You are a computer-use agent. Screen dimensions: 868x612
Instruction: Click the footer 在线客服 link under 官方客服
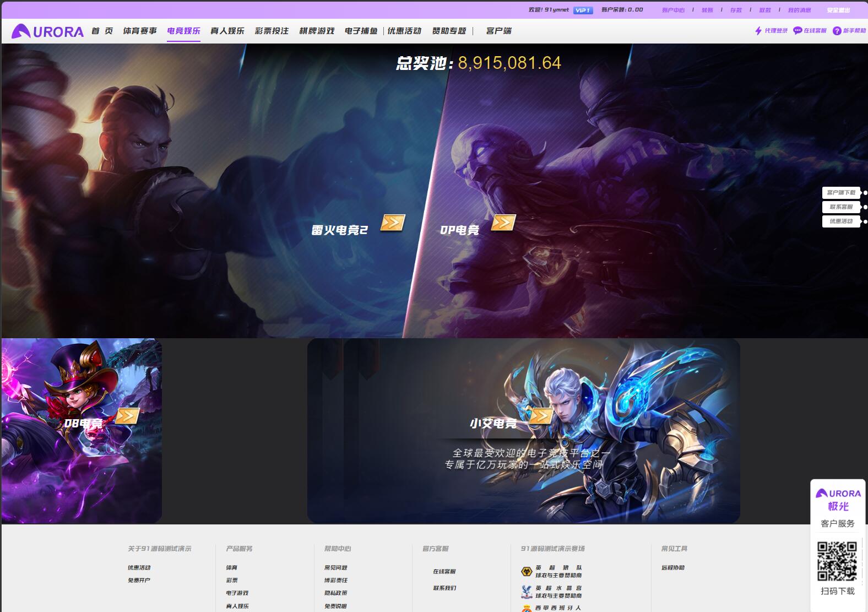point(444,571)
